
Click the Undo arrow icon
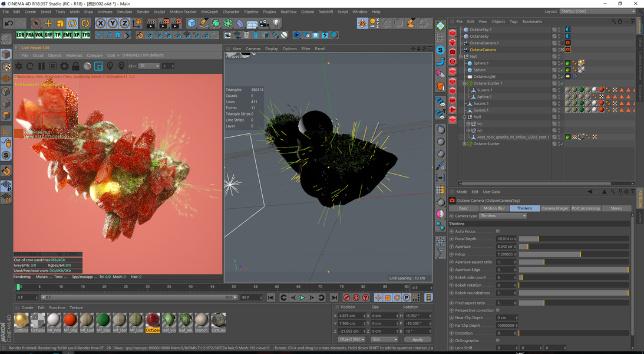pos(9,24)
